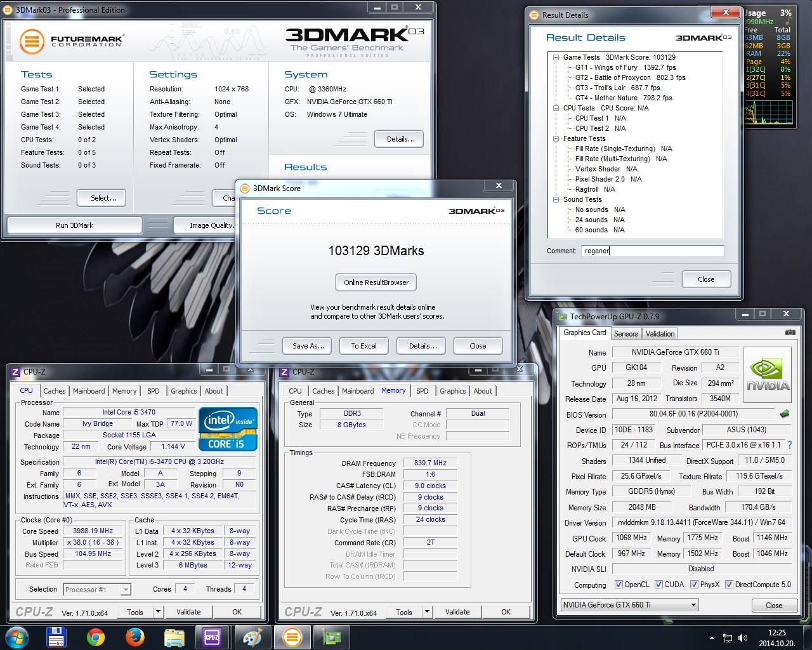Click the Intel Core i5 logo in CPU-Z

(x=228, y=429)
